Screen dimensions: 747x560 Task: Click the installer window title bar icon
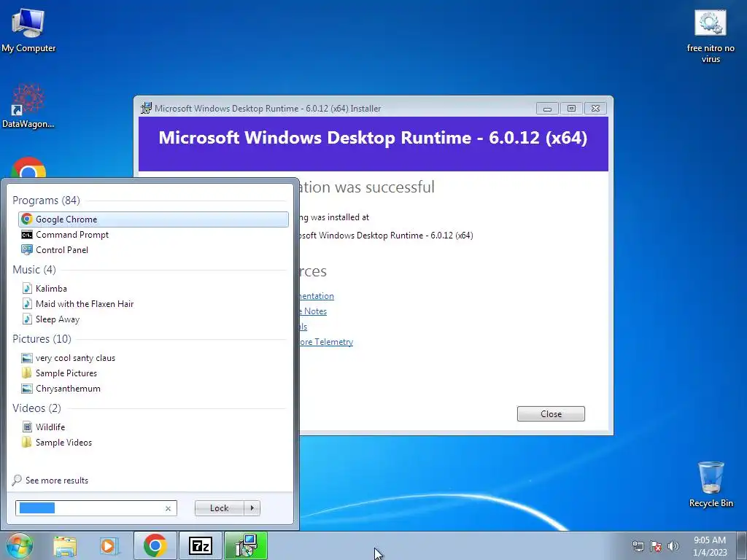click(146, 108)
